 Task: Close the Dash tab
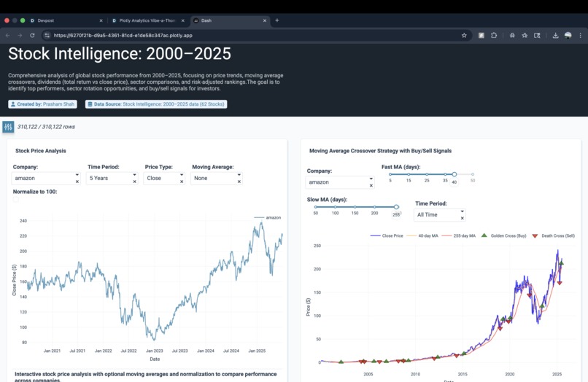[x=264, y=20]
